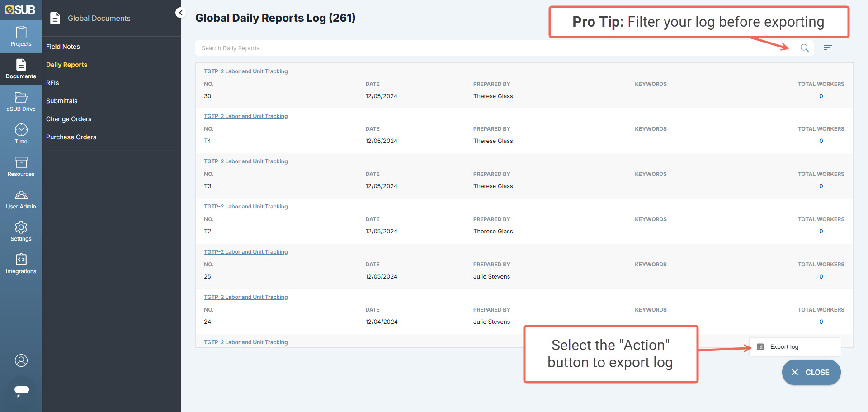Open the user profile avatar icon
Viewport: 868px width, 412px height.
21,360
